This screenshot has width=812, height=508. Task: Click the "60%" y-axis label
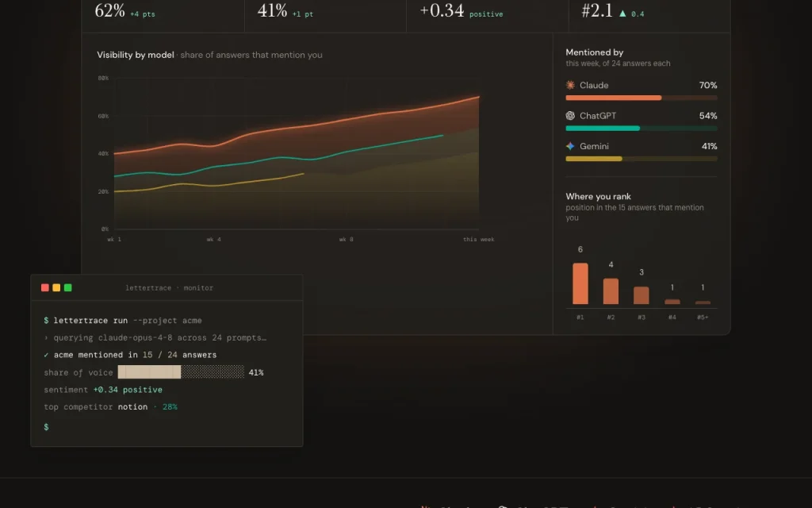click(103, 116)
